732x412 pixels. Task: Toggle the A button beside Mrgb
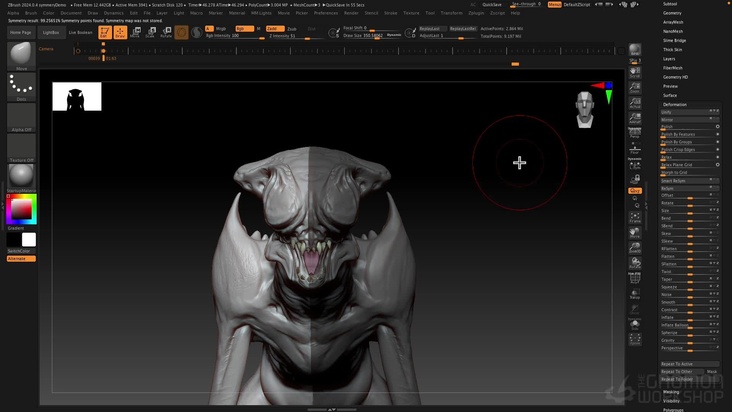(x=209, y=28)
